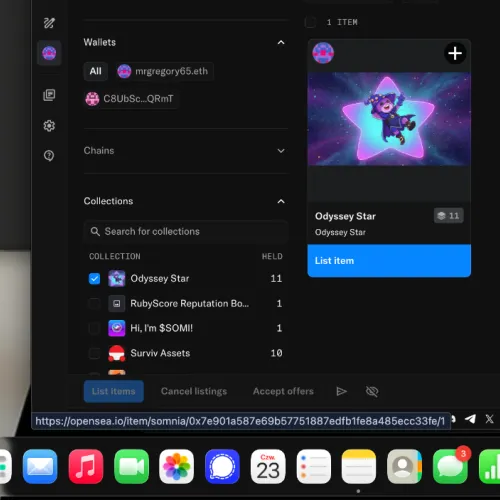Click the Telegram icon in footer
The image size is (500, 500).
470,419
